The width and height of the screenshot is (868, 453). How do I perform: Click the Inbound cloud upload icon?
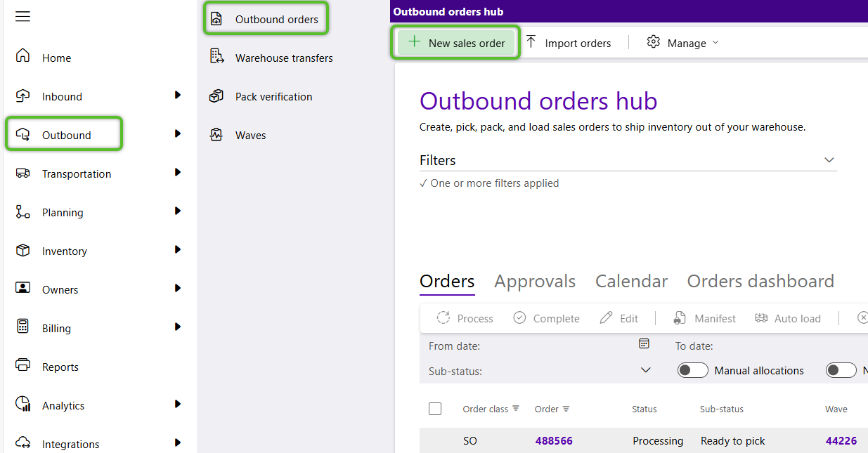pyautogui.click(x=22, y=96)
